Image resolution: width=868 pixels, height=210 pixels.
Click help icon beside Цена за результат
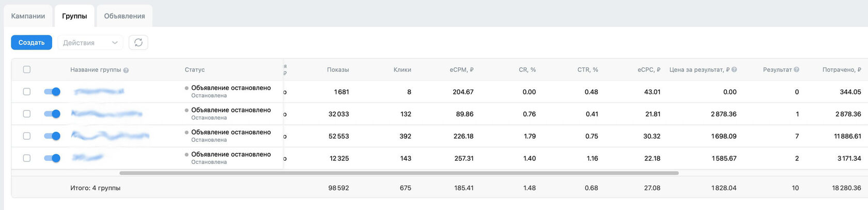click(734, 70)
